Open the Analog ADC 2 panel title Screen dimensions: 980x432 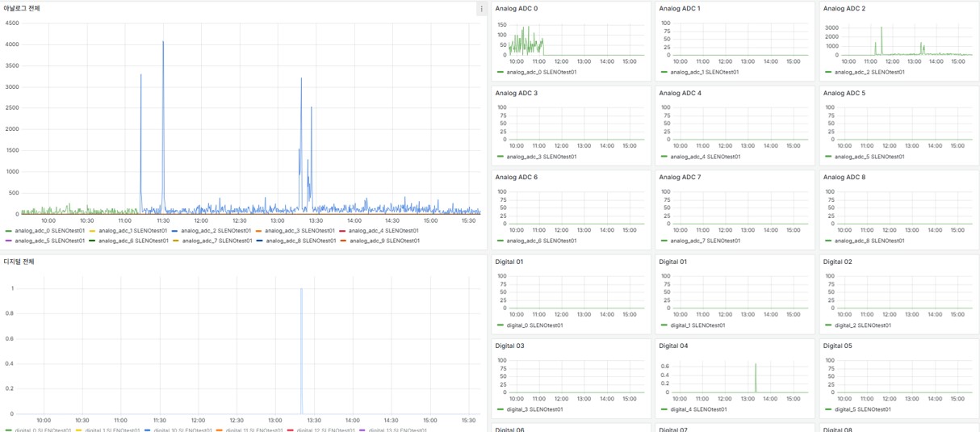click(844, 9)
